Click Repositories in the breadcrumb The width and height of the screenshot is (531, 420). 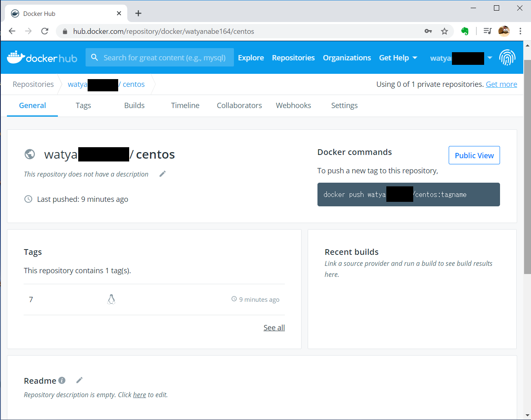coord(33,84)
